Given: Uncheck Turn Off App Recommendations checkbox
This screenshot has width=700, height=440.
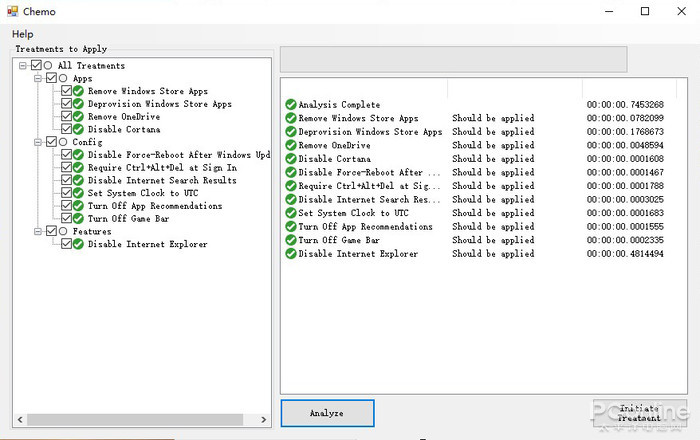Looking at the screenshot, I should (x=66, y=206).
